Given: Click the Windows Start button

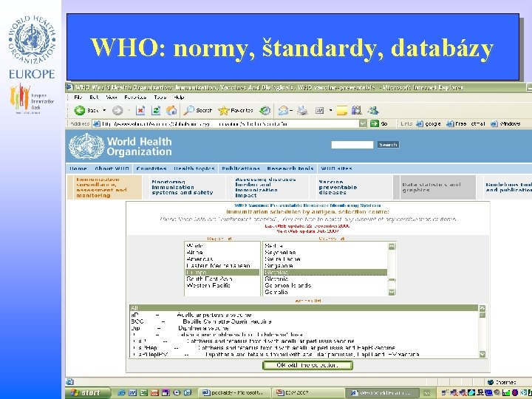Looking at the screenshot, I should 87,392.
